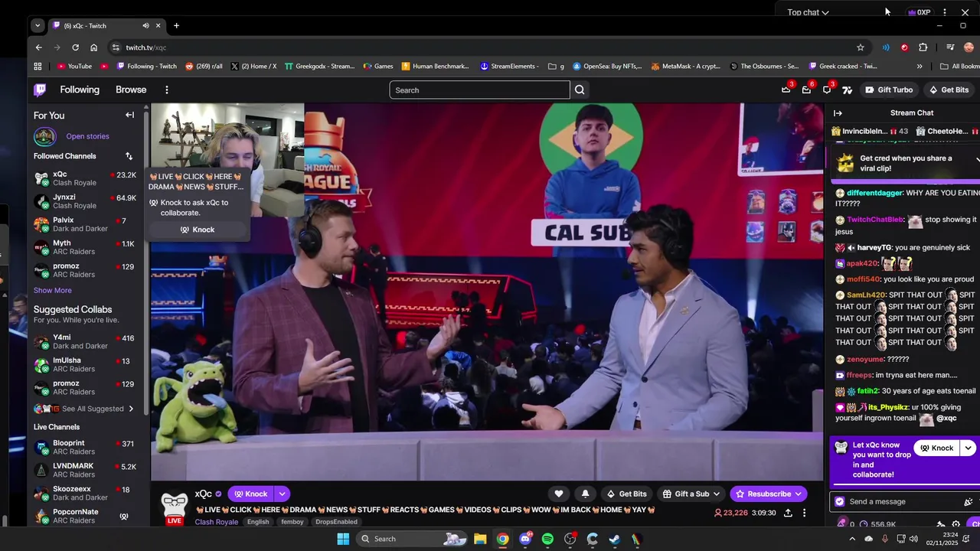Show more bookmarks chevron
This screenshot has height=551, width=980.
coord(920,67)
